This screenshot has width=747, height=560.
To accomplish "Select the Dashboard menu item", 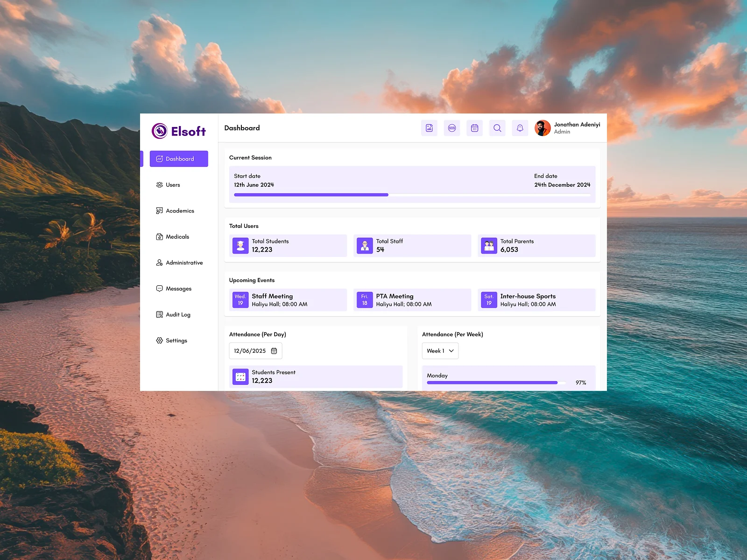I will pyautogui.click(x=179, y=159).
